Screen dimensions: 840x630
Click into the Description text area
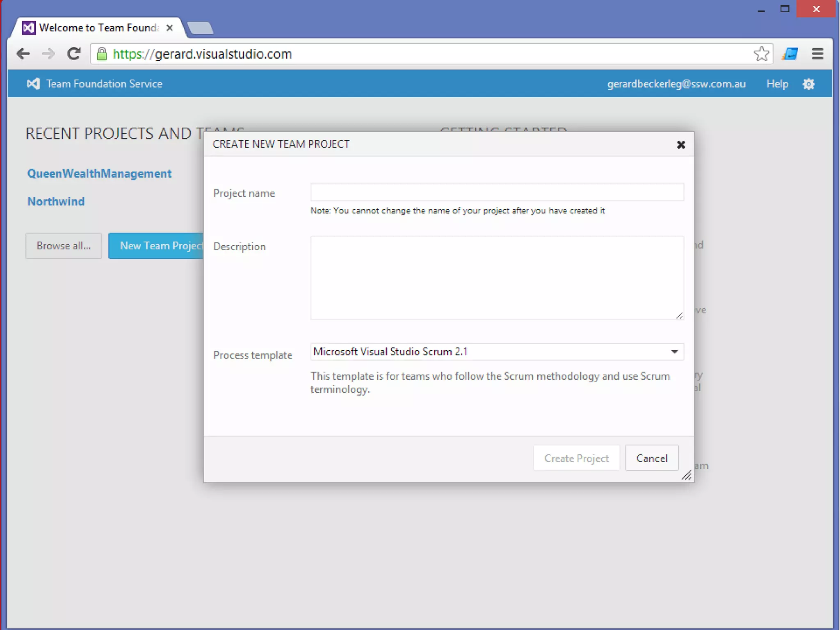497,278
